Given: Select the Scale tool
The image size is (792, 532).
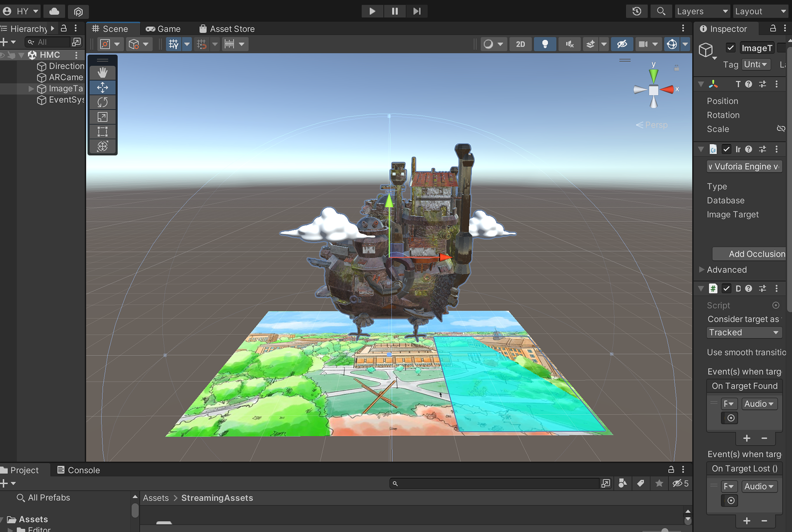Looking at the screenshot, I should (x=102, y=117).
